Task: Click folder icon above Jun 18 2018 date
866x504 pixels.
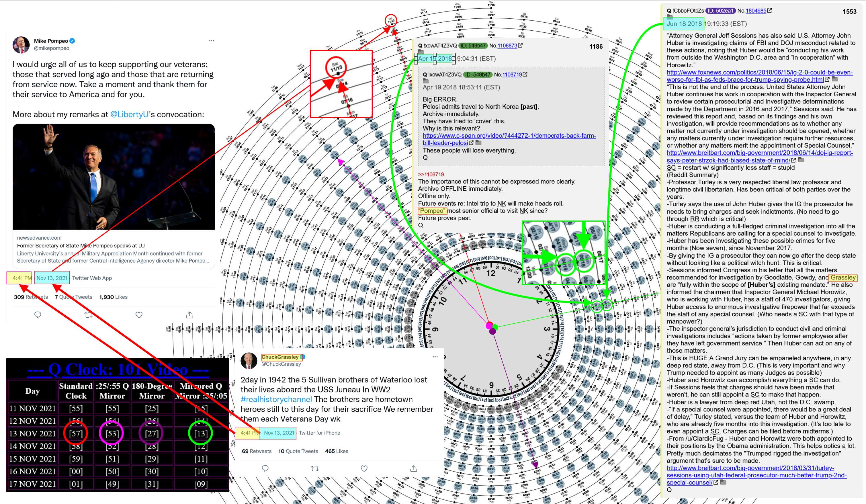Action: [x=670, y=17]
